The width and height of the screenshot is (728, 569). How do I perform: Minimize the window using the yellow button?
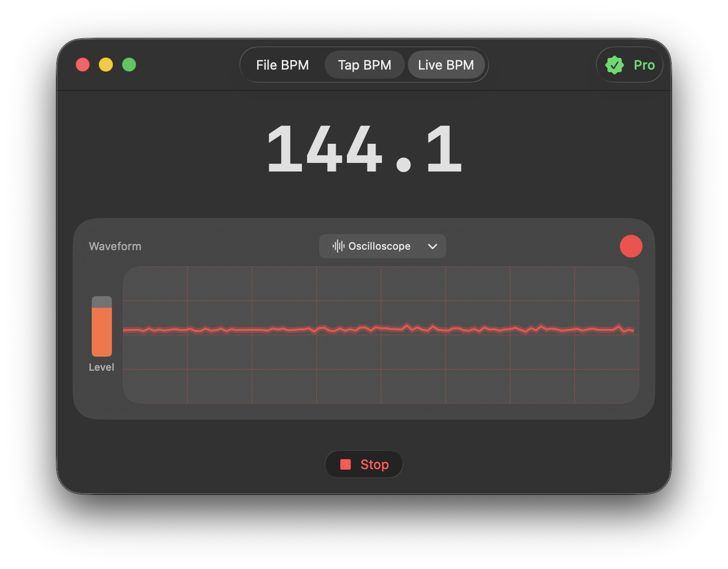tap(106, 65)
